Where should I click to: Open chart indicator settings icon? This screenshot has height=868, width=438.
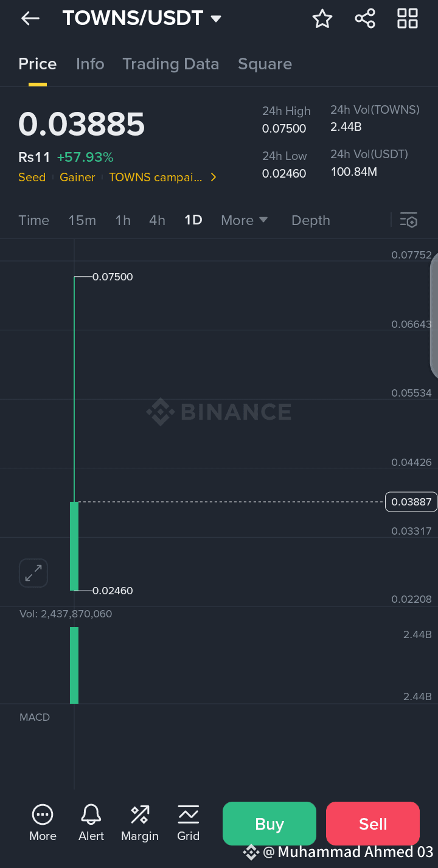[x=409, y=220]
